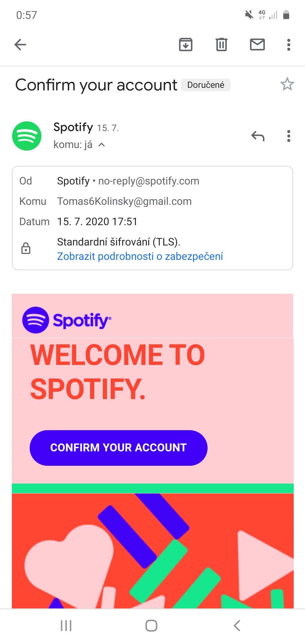Archive this email with the archive icon
This screenshot has height=644, width=305.
click(x=186, y=45)
